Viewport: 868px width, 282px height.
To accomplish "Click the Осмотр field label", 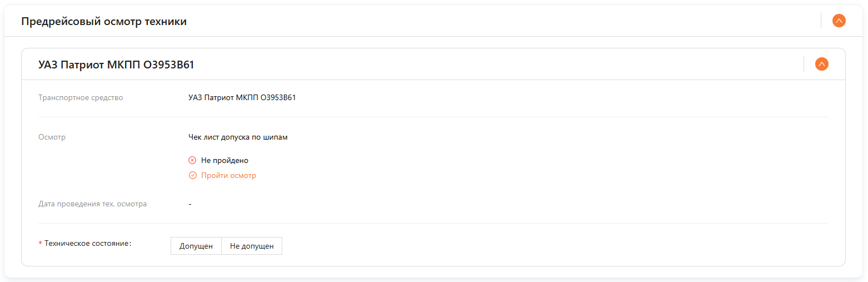I will pyautogui.click(x=52, y=137).
